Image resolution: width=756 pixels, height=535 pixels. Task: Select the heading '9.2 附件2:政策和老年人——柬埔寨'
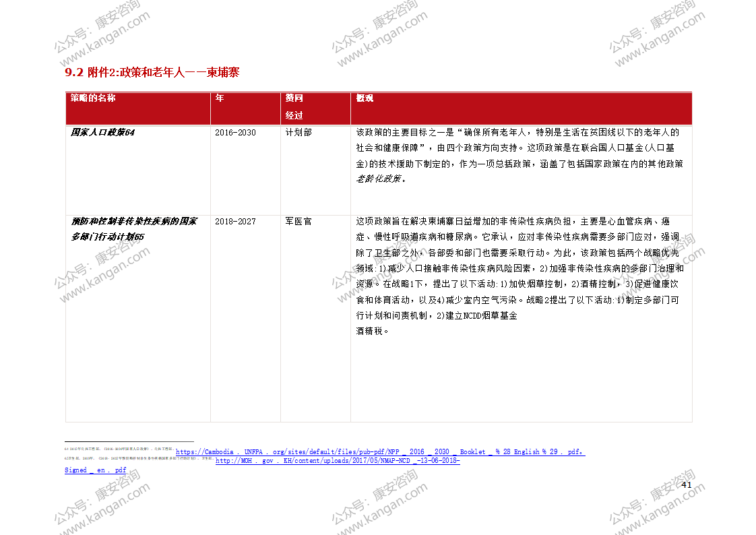click(152, 72)
